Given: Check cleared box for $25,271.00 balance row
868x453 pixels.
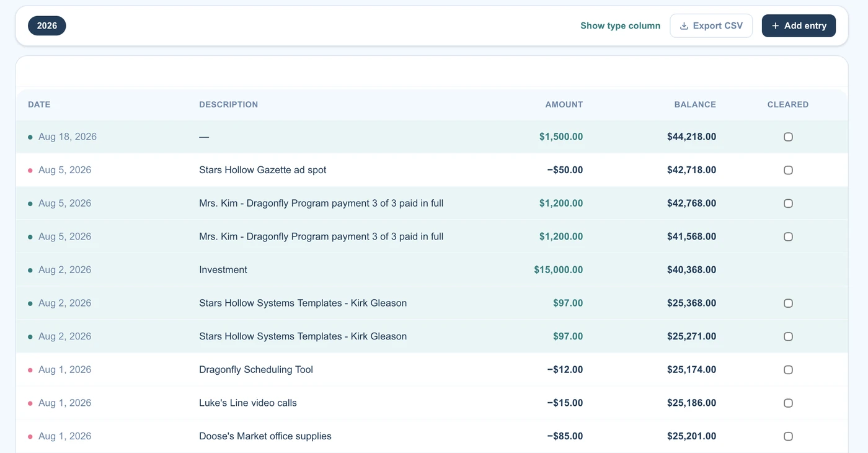Looking at the screenshot, I should [x=788, y=336].
